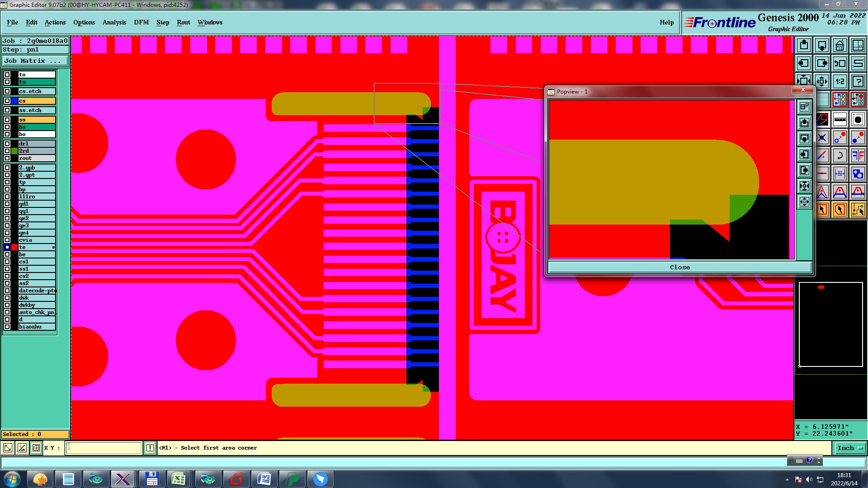This screenshot has width=868, height=488.
Task: Click the blue overlapping shapes contour icon
Action: click(x=858, y=174)
